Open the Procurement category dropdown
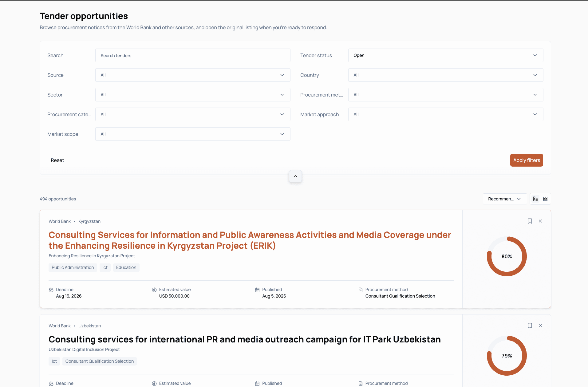This screenshot has width=588, height=387. (x=193, y=114)
